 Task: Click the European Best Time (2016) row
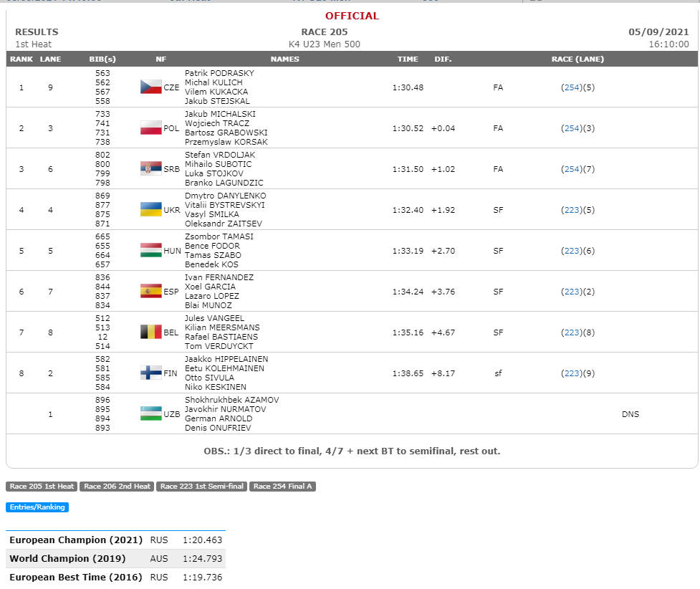point(115,578)
